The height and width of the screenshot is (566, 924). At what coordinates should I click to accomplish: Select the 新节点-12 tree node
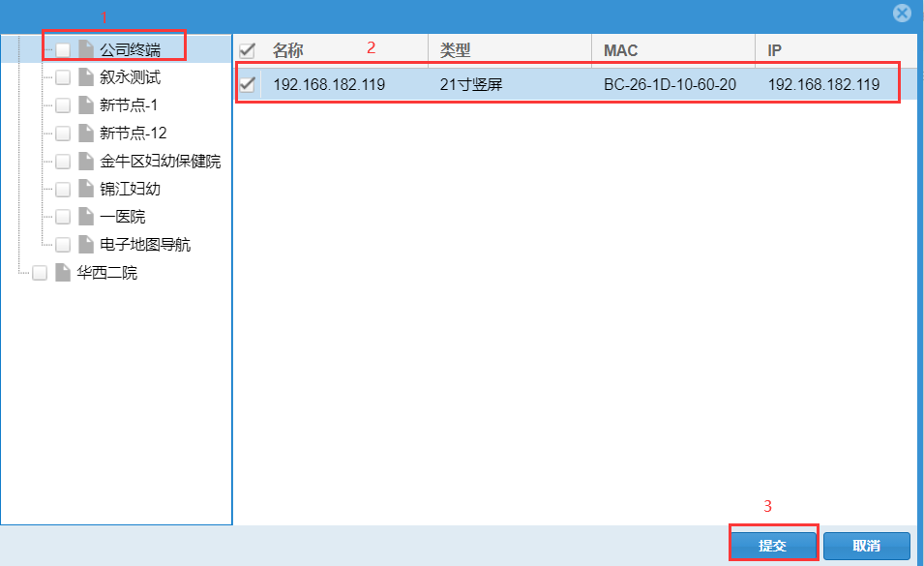(134, 134)
